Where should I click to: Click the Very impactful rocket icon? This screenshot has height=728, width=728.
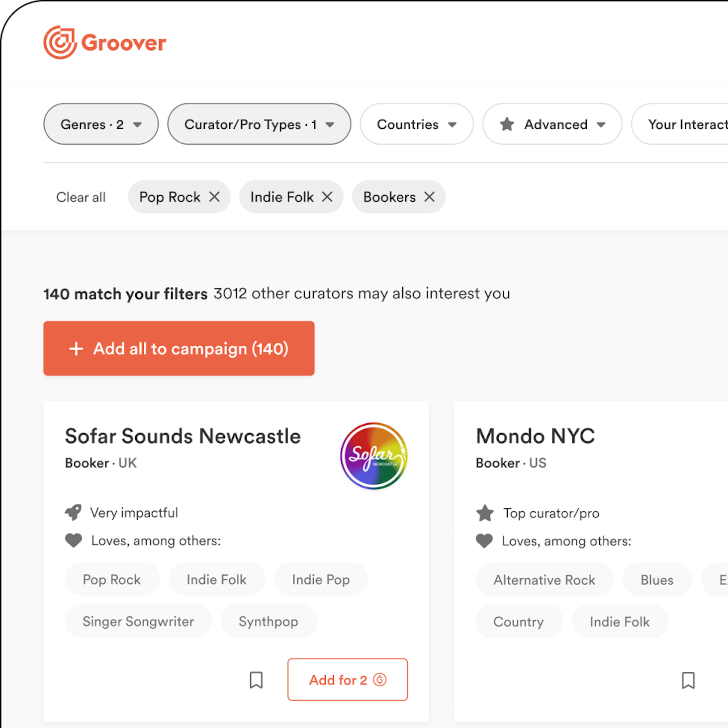tap(73, 512)
